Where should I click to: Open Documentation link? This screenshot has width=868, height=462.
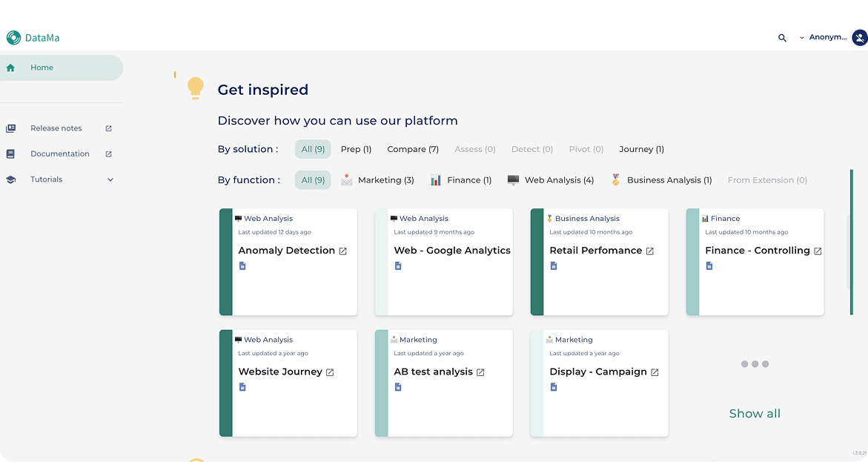tap(60, 154)
